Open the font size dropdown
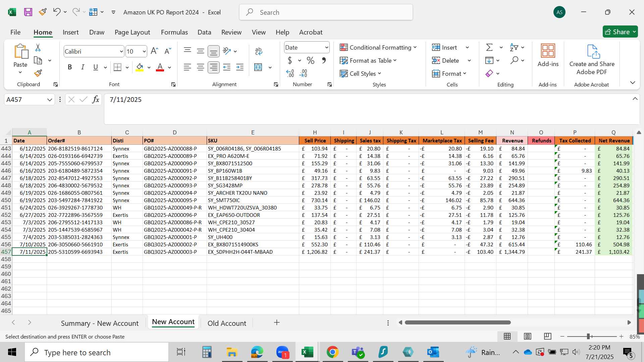 [144, 52]
